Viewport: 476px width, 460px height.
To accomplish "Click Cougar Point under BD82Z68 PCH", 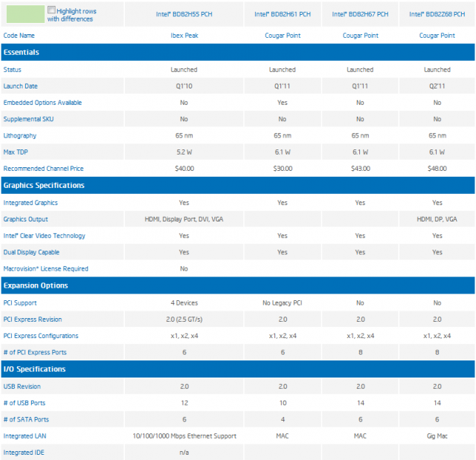I will click(x=437, y=36).
